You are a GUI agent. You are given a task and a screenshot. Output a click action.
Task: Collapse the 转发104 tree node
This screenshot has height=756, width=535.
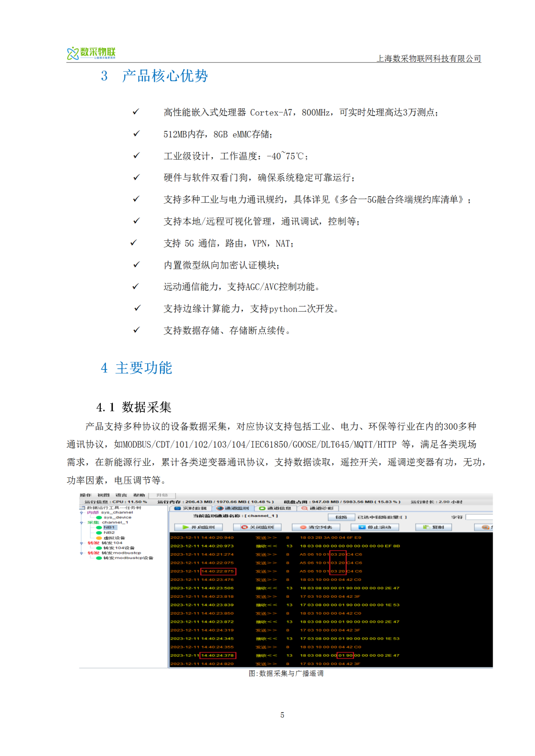pos(82,543)
